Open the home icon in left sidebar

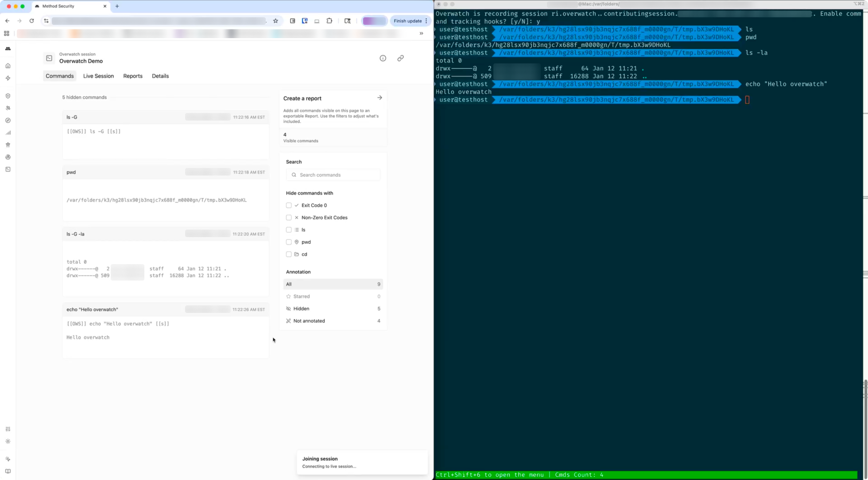click(x=8, y=66)
